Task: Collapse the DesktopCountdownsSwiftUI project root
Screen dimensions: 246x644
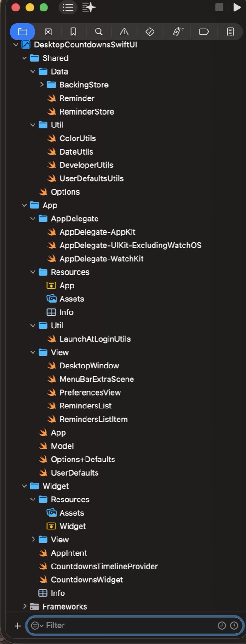Action: coord(16,45)
